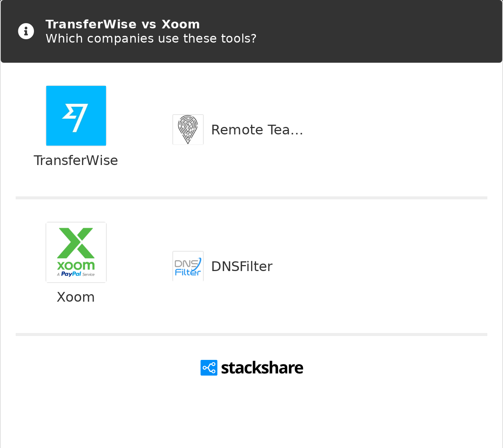503x448 pixels.
Task: Click "Which companies use these tools?" subtitle
Action: [151, 38]
